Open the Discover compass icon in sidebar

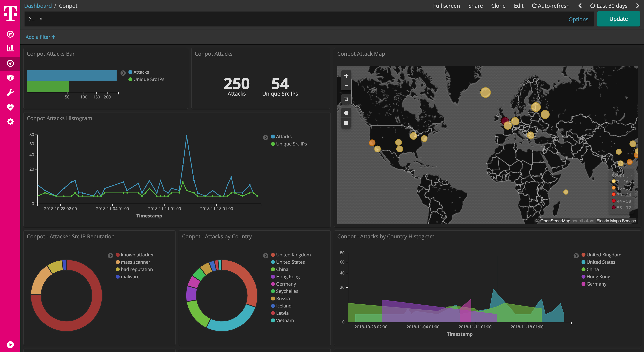pos(10,35)
